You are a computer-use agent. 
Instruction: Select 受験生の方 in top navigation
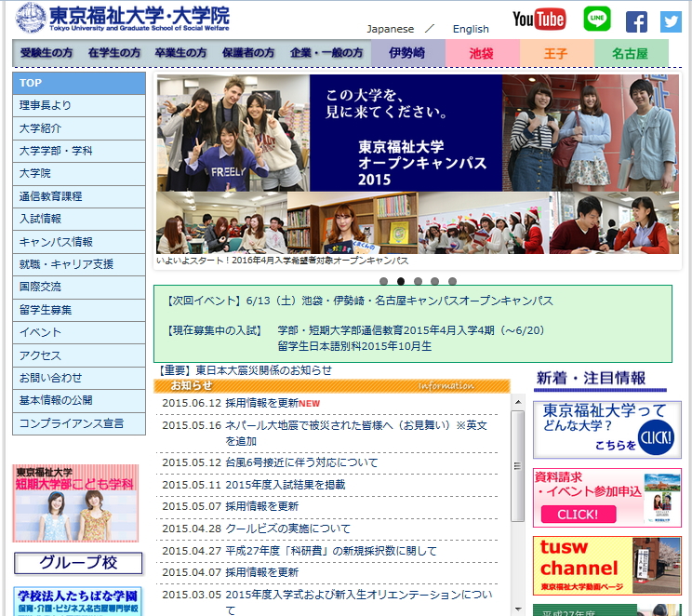47,53
